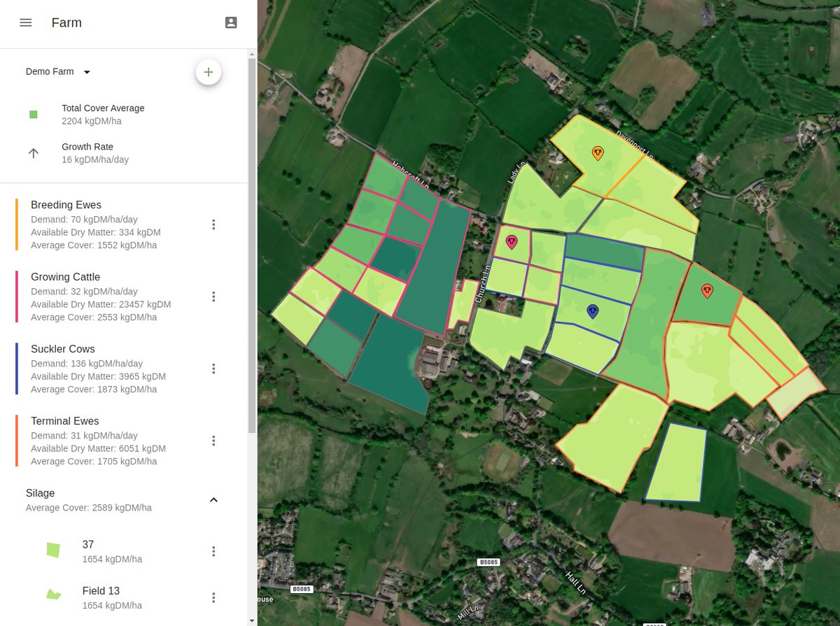Select the Suckler Cows group
840x626 pixels.
pos(124,369)
